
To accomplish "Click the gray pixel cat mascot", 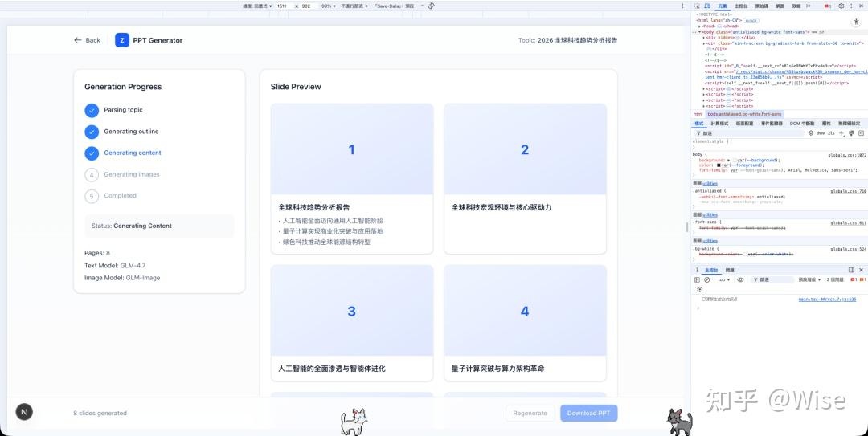I will (x=679, y=422).
